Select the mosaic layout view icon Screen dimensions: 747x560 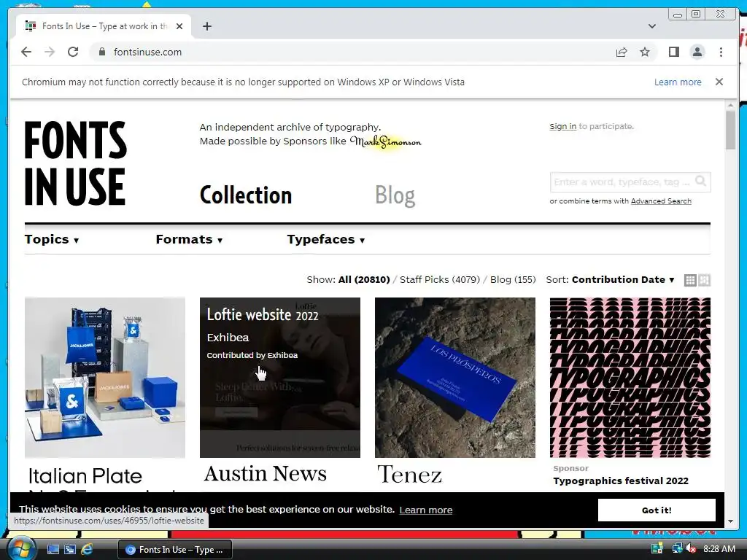704,280
